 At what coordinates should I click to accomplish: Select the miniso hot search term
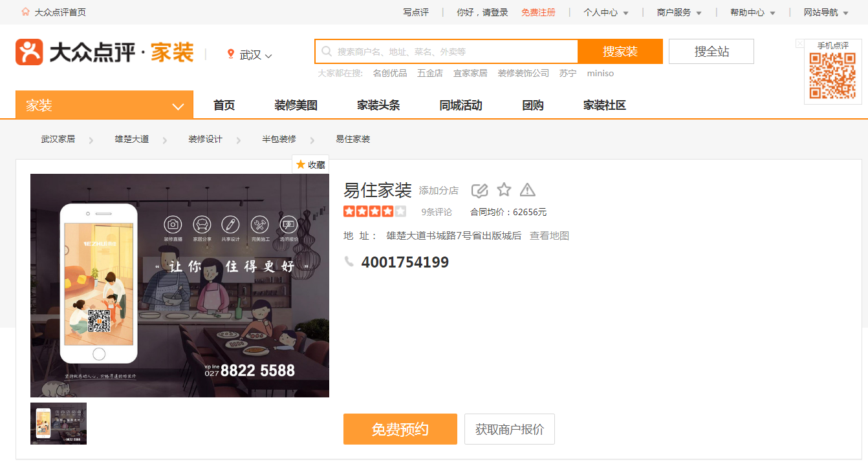(600, 73)
